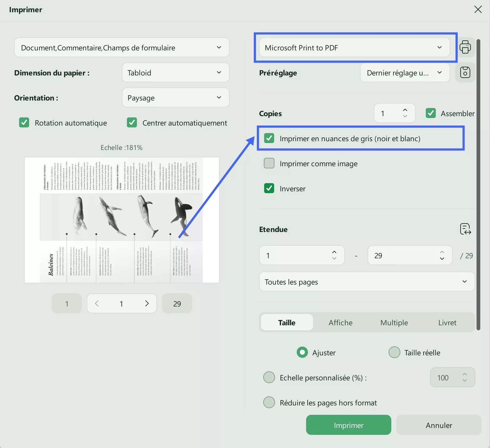Image resolution: width=490 pixels, height=448 pixels.
Task: Click the right-side vertical scrollbar
Action: pos(478,185)
